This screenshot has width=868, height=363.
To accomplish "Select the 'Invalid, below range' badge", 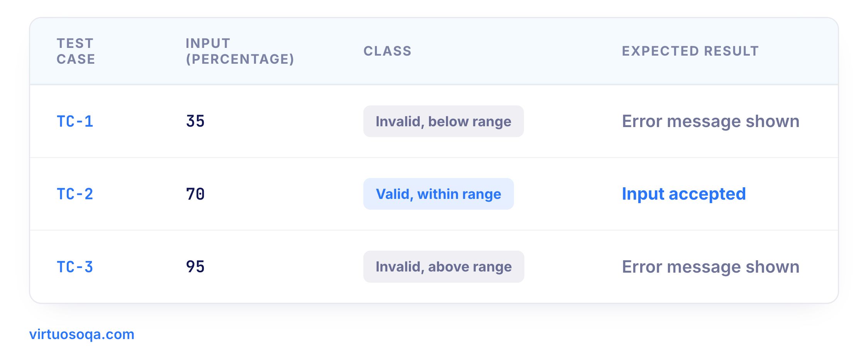I will tap(443, 121).
